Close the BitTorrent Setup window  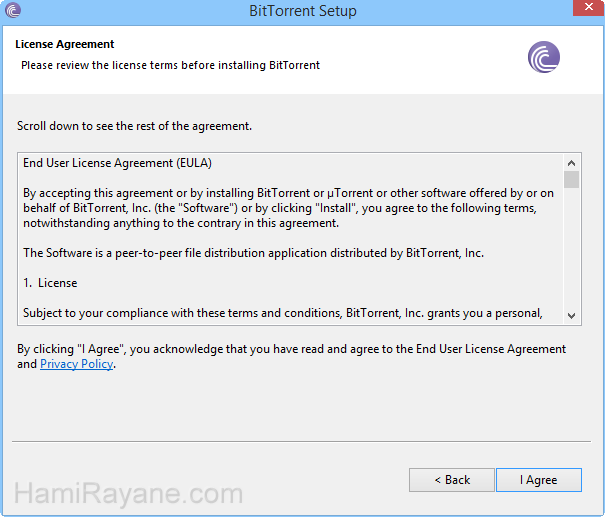(588, 7)
